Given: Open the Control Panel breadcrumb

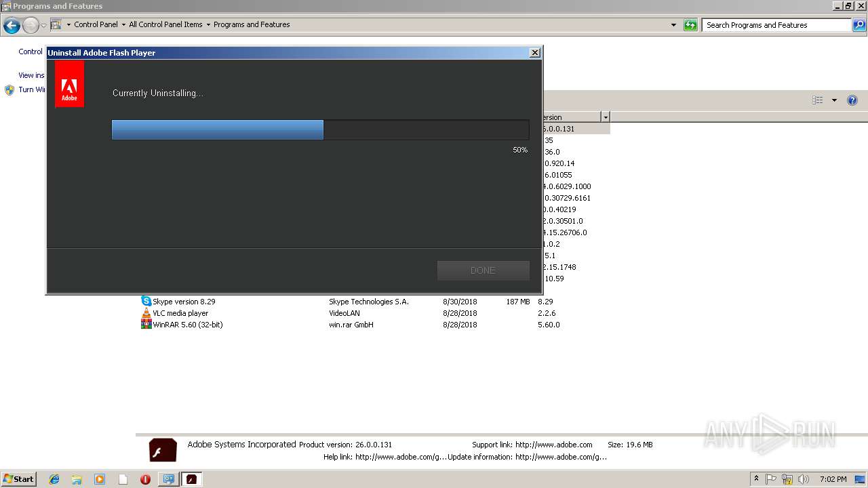Looking at the screenshot, I should (x=96, y=24).
